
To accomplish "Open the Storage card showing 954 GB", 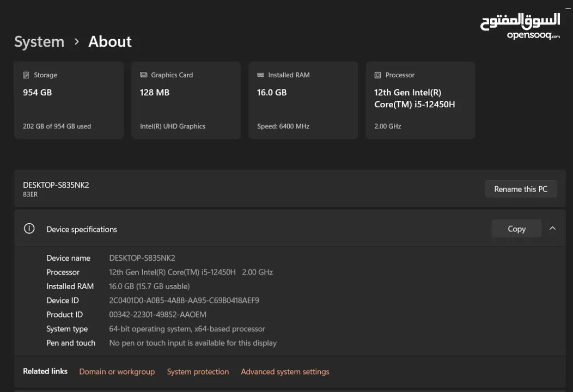I will 69,100.
